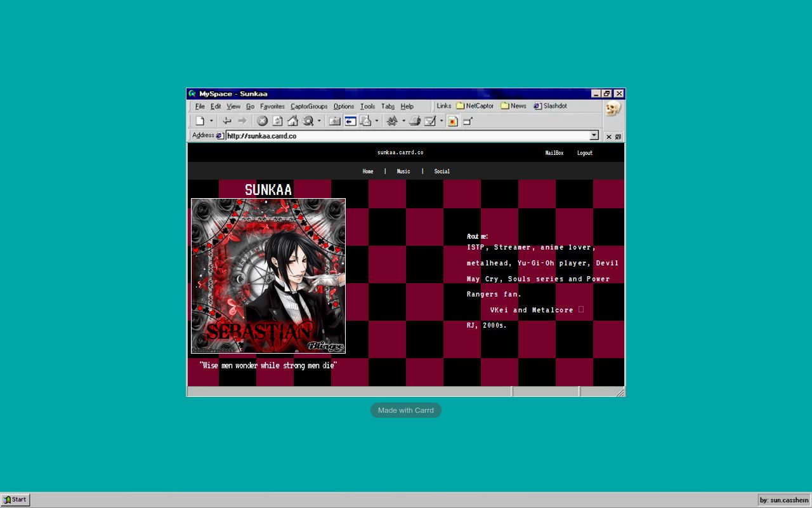
Task: Click the Logout link
Action: (x=585, y=153)
